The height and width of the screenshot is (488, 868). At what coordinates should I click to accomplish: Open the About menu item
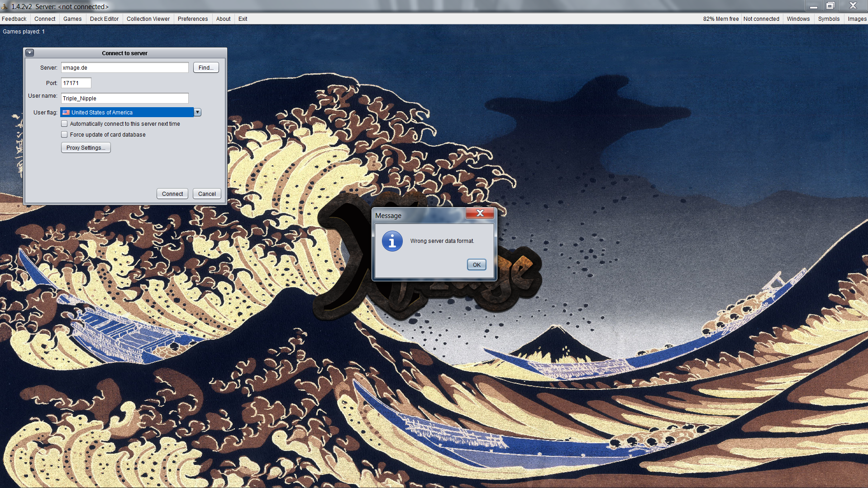223,19
